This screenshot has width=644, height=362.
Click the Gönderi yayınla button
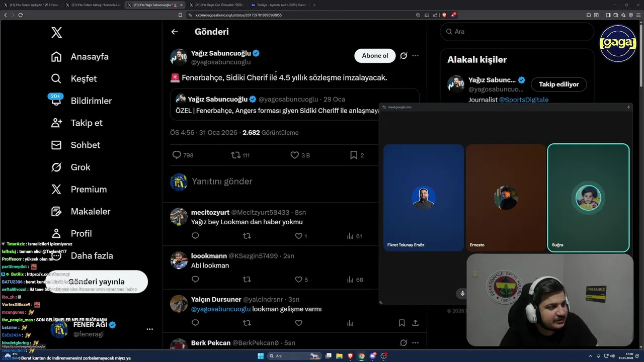96,282
